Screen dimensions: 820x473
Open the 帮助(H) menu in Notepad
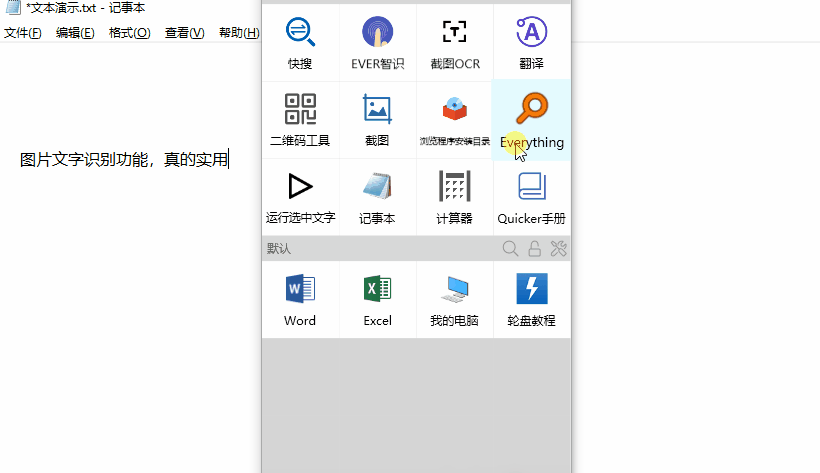pyautogui.click(x=239, y=33)
